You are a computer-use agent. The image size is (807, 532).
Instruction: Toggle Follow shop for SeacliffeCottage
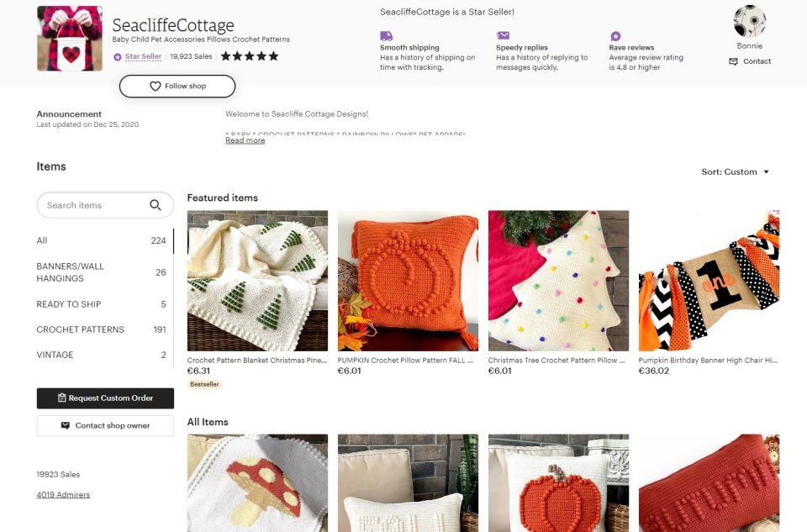pos(177,86)
